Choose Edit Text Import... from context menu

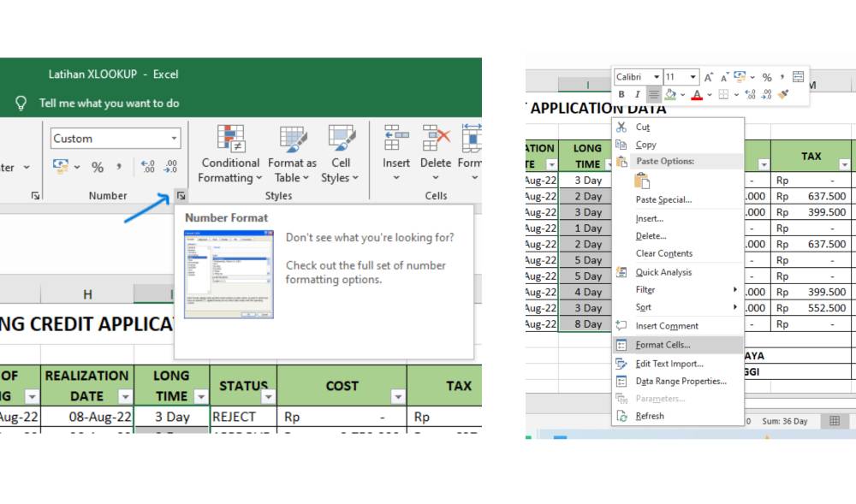(x=678, y=364)
